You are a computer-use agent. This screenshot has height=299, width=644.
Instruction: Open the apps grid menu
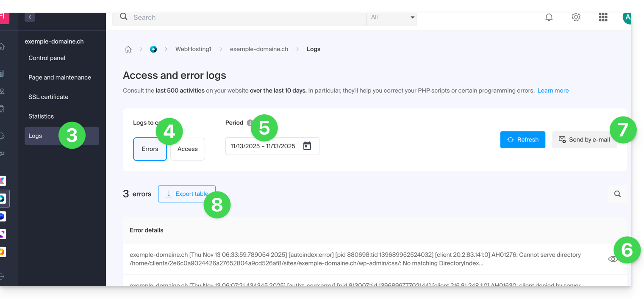tap(603, 17)
